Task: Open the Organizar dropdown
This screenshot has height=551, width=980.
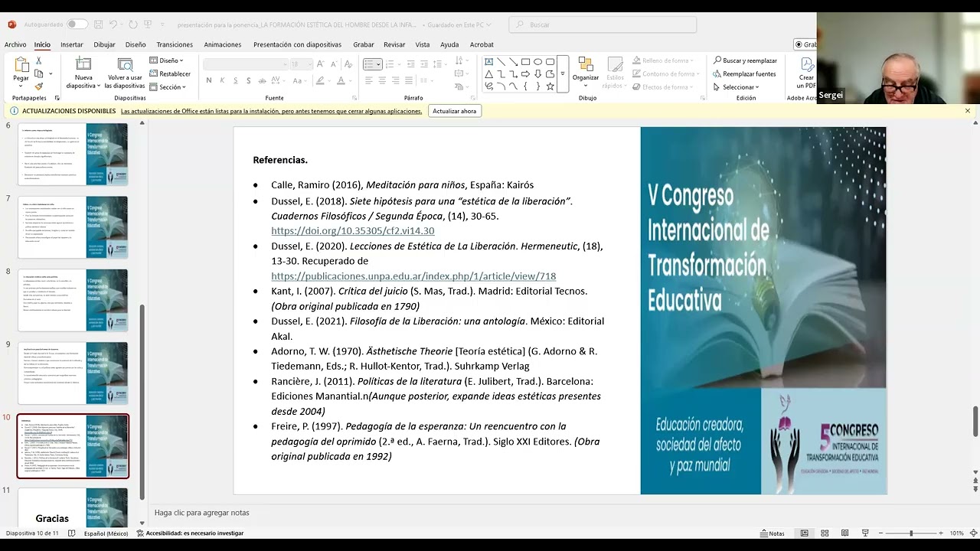Action: pyautogui.click(x=586, y=73)
